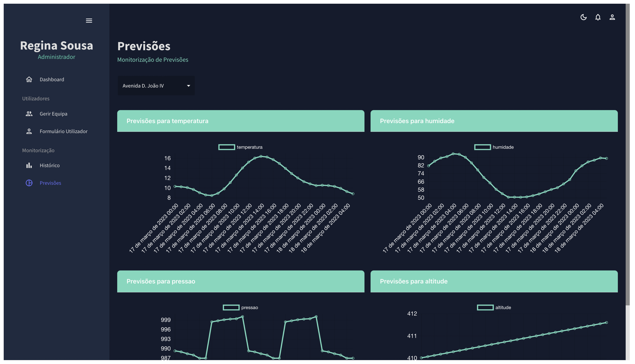
Task: Toggle temperatura dataset via legend
Action: [226, 147]
